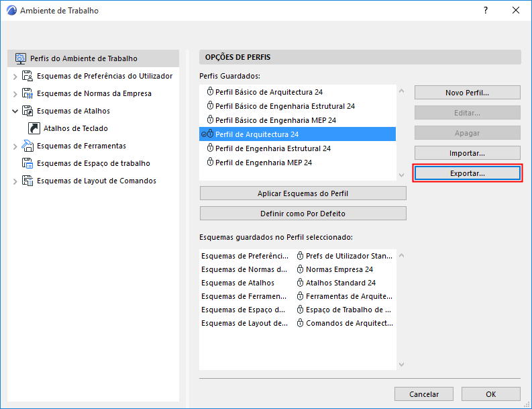
Task: Select Perfil Básico de Arquitectura 24
Action: click(x=268, y=92)
